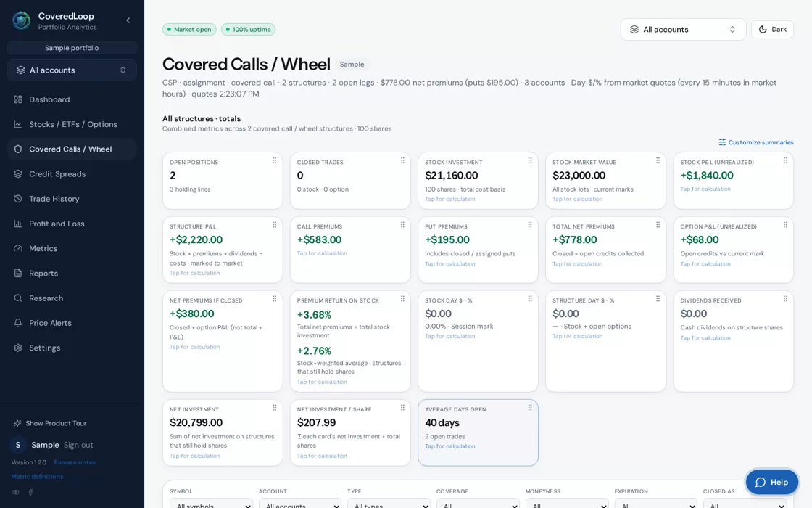Image resolution: width=812 pixels, height=508 pixels.
Task: Open Covered Calls / Wheel section
Action: point(72,149)
